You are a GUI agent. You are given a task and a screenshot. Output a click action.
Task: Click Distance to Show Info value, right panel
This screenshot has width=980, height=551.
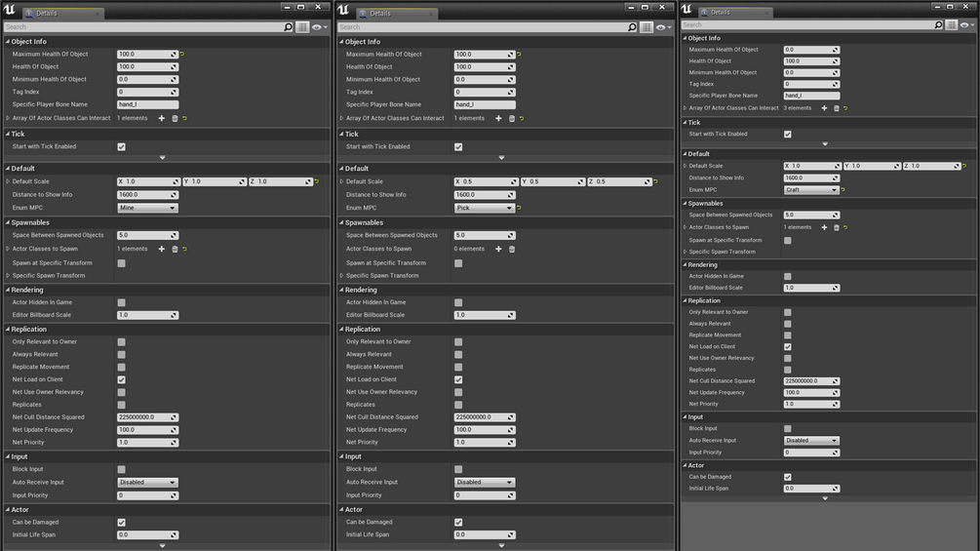coord(811,178)
